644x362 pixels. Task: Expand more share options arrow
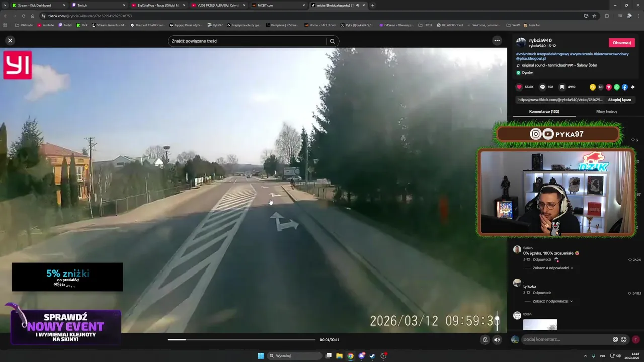pos(633,87)
